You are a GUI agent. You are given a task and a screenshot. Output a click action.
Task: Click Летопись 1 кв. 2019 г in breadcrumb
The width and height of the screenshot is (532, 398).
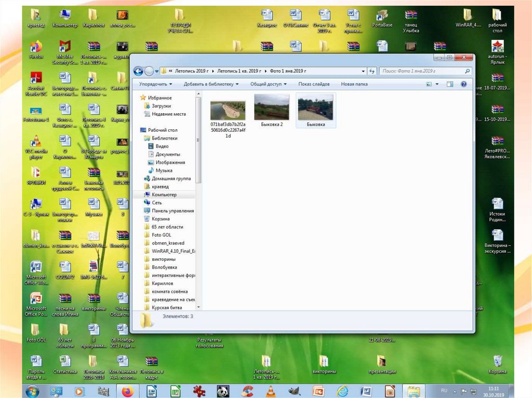[240, 71]
